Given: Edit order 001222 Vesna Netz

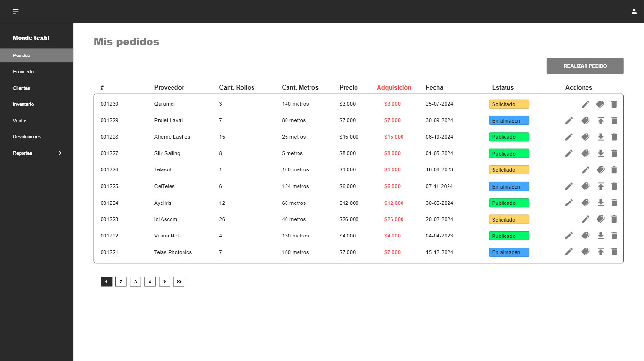Looking at the screenshot, I should 569,236.
